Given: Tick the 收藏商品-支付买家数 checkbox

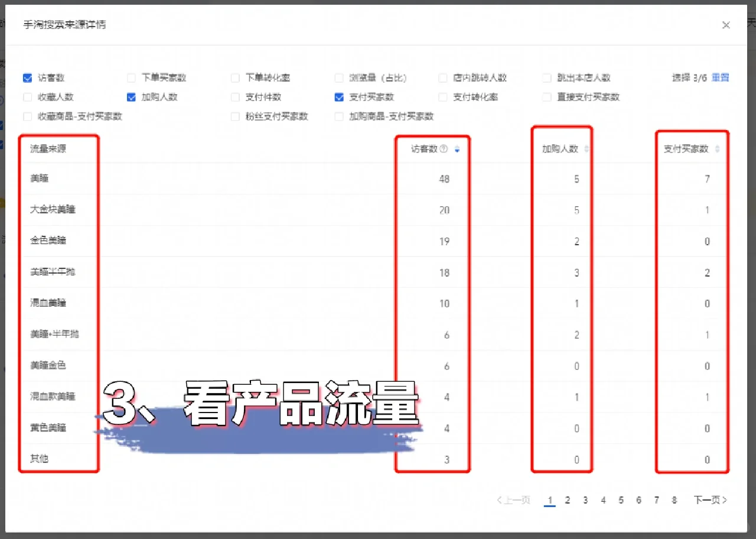Looking at the screenshot, I should click(x=28, y=116).
